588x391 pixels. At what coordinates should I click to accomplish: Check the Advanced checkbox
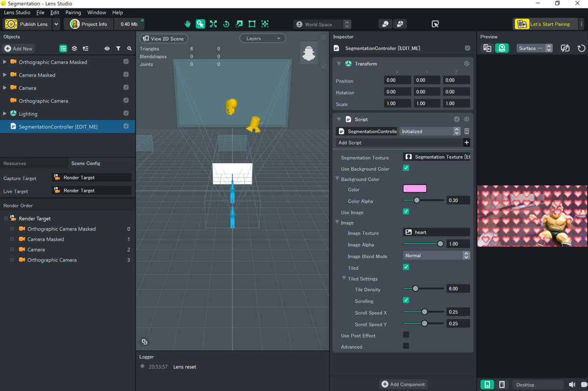point(406,346)
